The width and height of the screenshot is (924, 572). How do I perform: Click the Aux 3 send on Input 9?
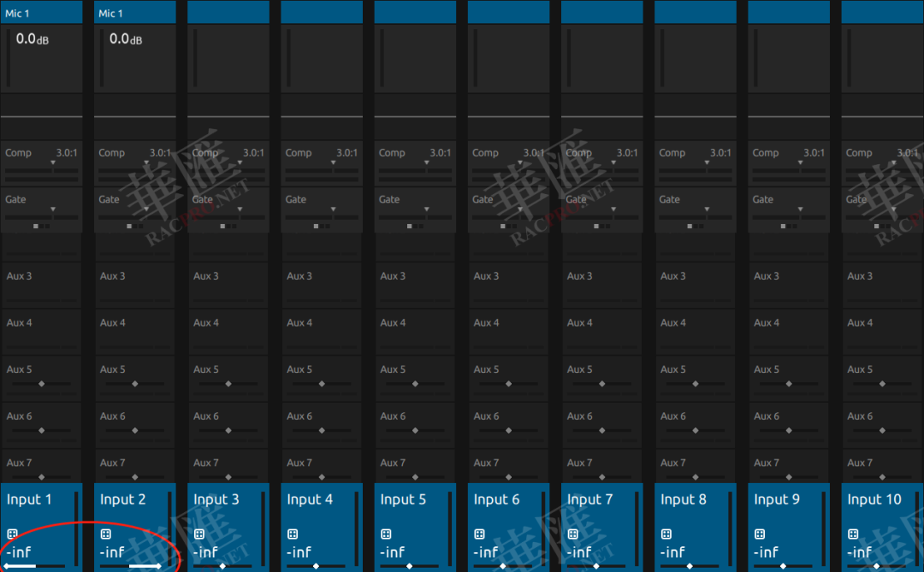[789, 284]
